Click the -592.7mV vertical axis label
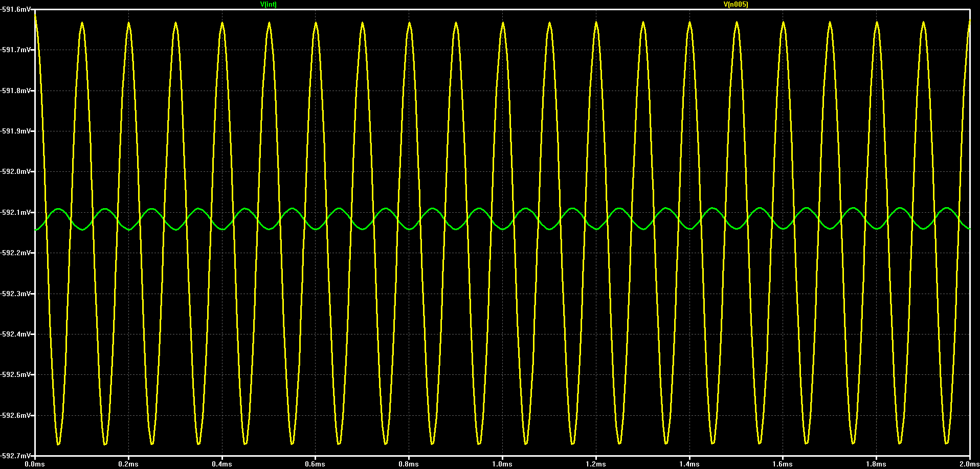Screen dimensions: 980x469 tap(15, 456)
